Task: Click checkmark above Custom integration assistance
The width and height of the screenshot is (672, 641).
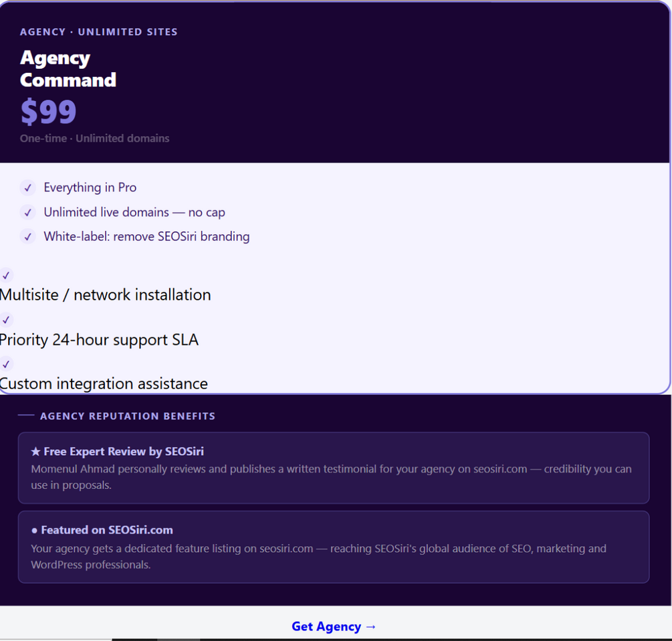Action: tap(6, 364)
